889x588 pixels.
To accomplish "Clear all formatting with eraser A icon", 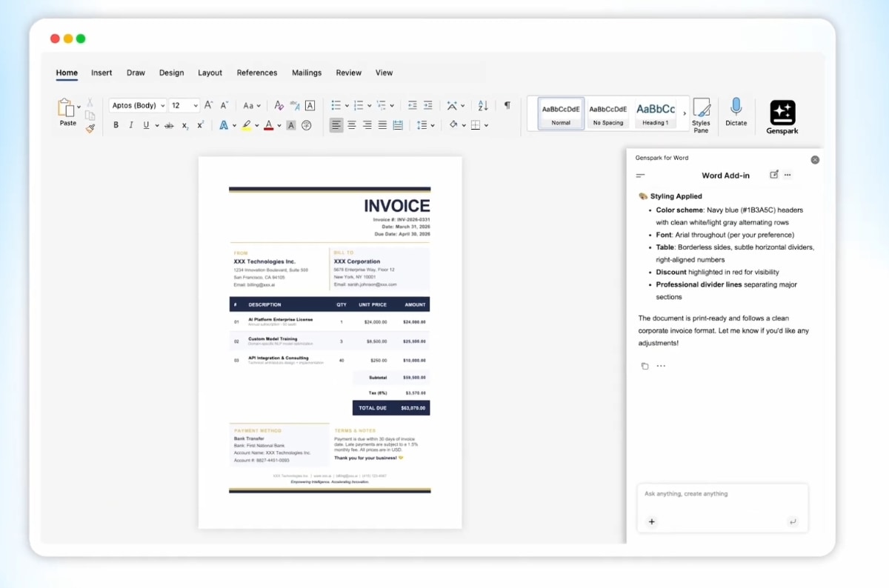I will coord(279,105).
